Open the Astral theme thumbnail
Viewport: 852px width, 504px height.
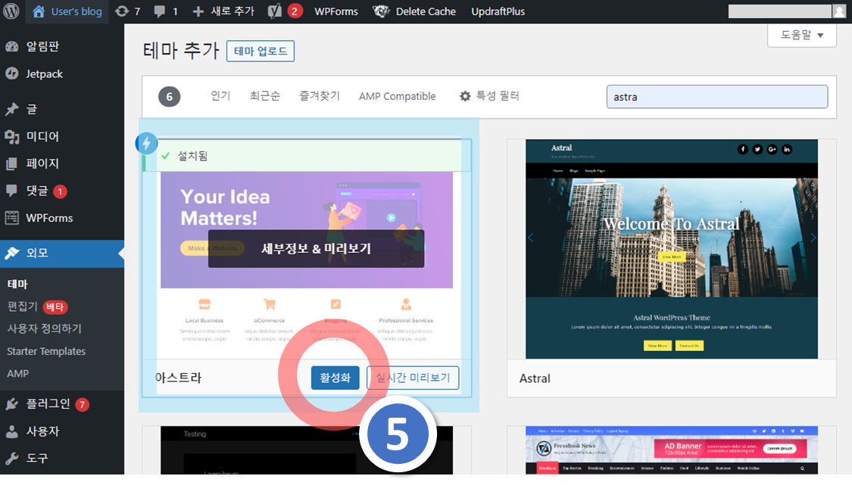[672, 249]
